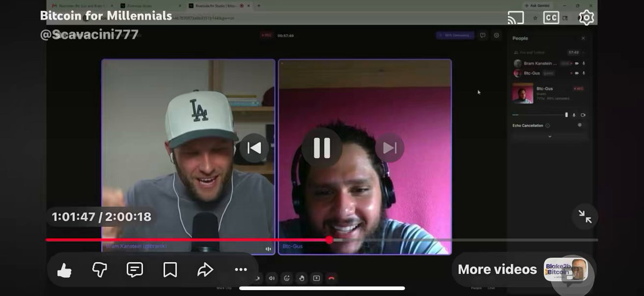Click Btc-Gus video tile name label
Viewport: 644px width, 296px height.
(x=293, y=247)
